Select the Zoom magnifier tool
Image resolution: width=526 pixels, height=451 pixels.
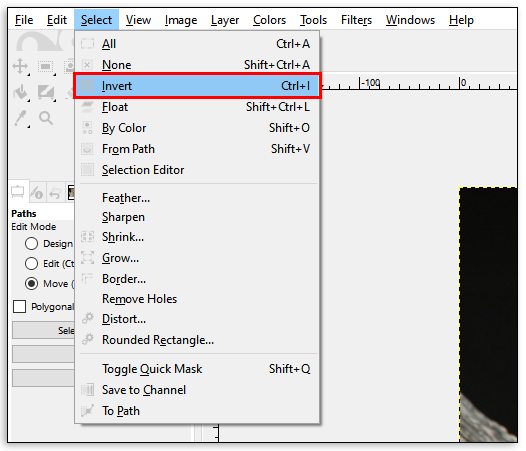point(46,118)
